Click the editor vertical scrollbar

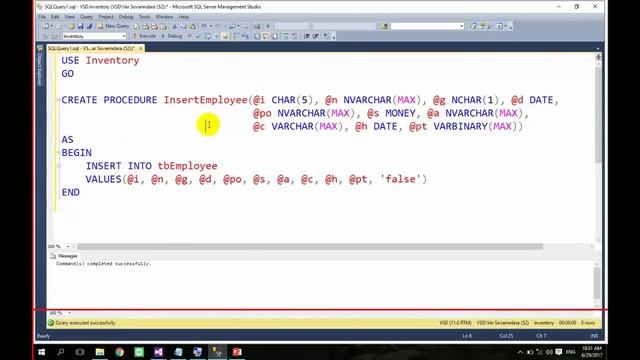pyautogui.click(x=598, y=114)
